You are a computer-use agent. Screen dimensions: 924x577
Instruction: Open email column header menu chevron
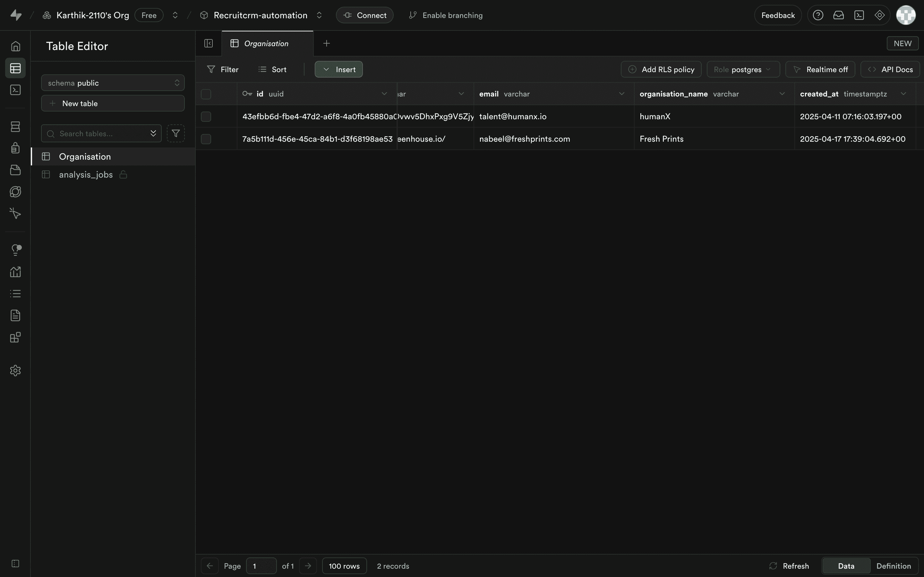[x=621, y=94]
